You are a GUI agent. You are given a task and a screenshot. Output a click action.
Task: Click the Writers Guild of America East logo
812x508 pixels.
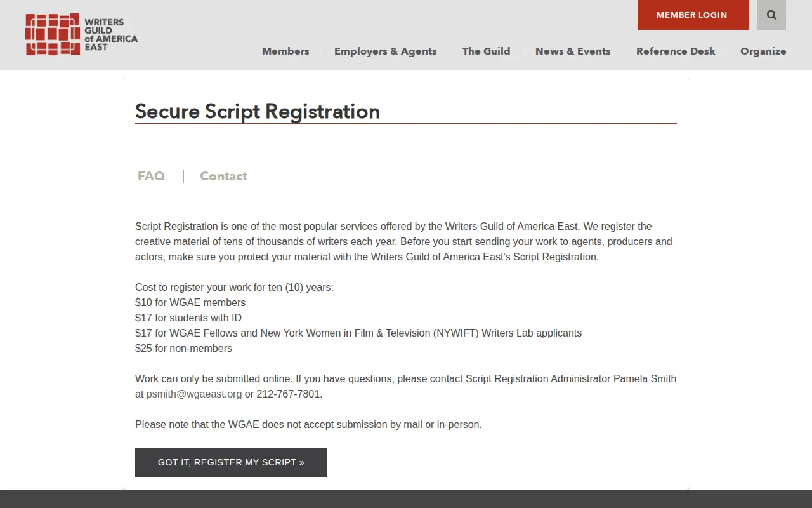coord(82,34)
